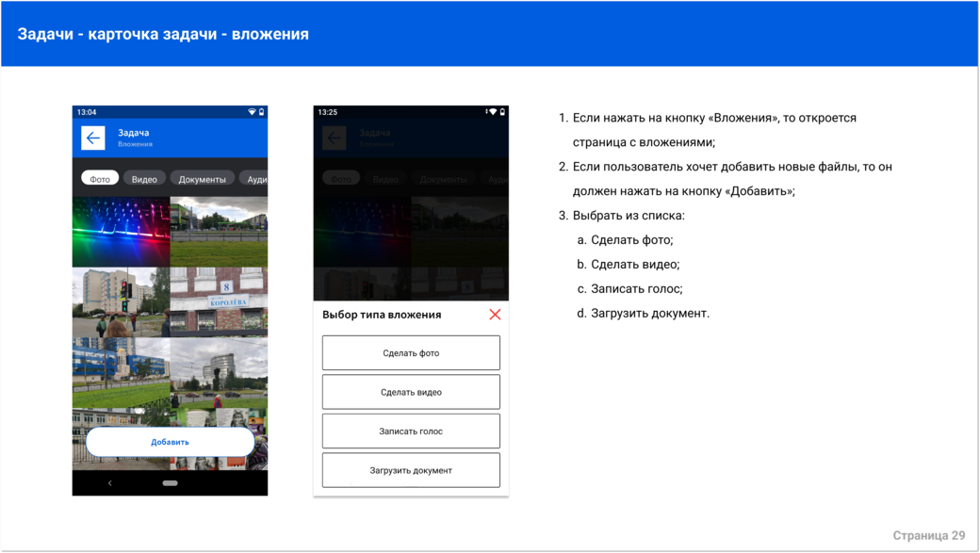Screen dimensions: 980x553
Task: Click the list item d. Загрузить документ.
Action: point(643,313)
